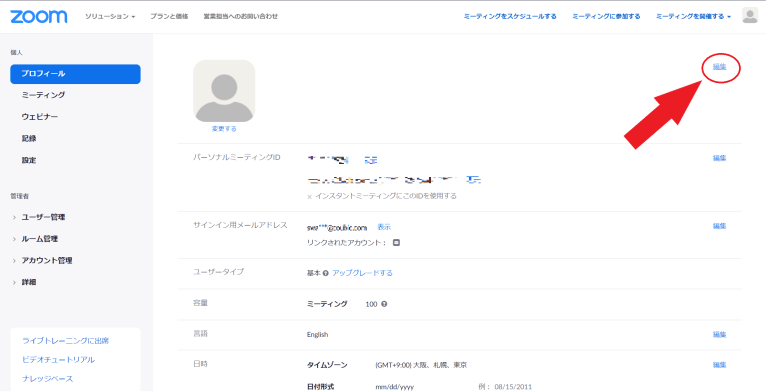Edit the パーソナルミーティングID row
This screenshot has height=392, width=768.
(x=720, y=158)
